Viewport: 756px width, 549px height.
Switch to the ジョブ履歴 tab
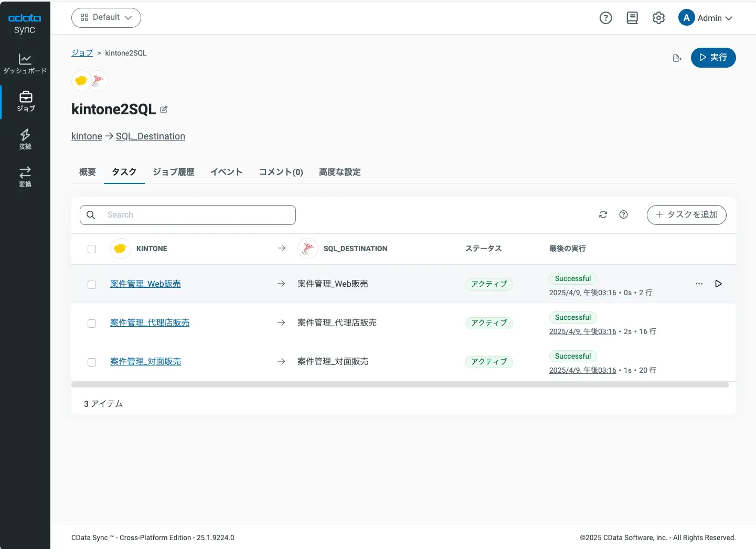click(174, 172)
